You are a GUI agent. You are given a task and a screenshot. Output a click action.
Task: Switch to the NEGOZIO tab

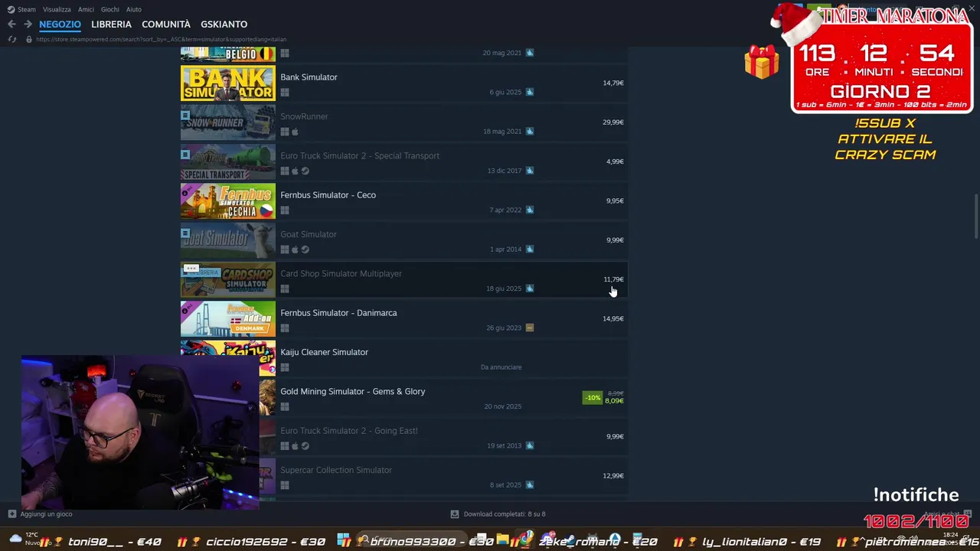(60, 24)
